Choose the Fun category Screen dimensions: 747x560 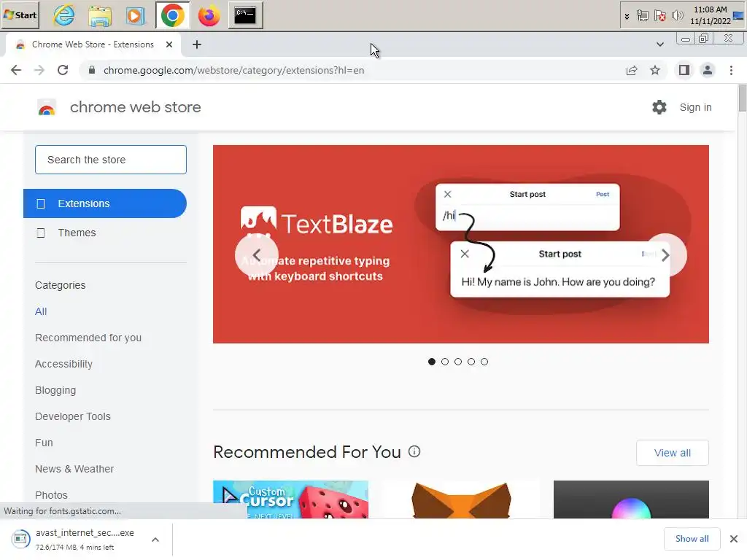(44, 443)
